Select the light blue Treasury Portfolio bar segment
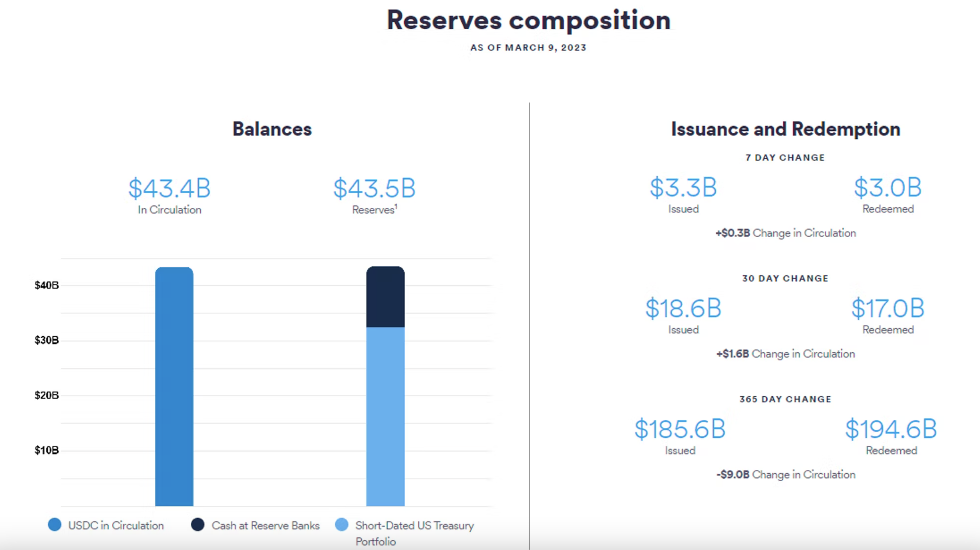980x550 pixels. 385,416
